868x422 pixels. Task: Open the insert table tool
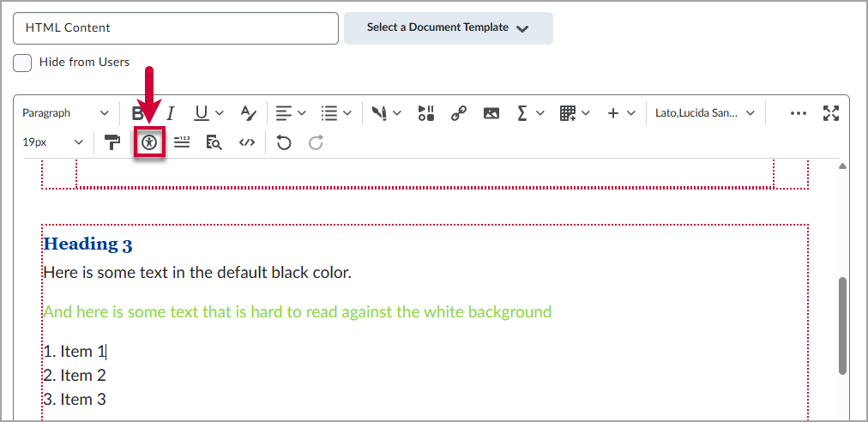(568, 113)
